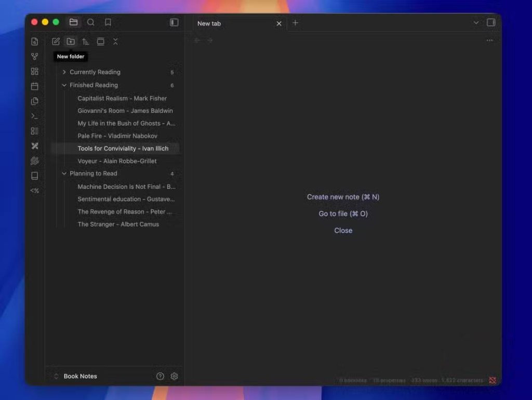
Task: Open the bookmarks tab icon
Action: [108, 22]
